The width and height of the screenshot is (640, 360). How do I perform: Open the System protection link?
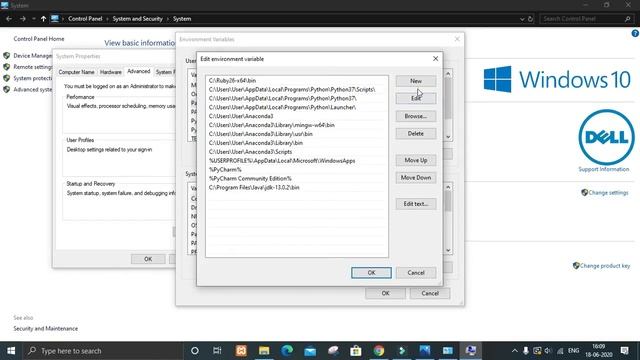click(x=33, y=78)
